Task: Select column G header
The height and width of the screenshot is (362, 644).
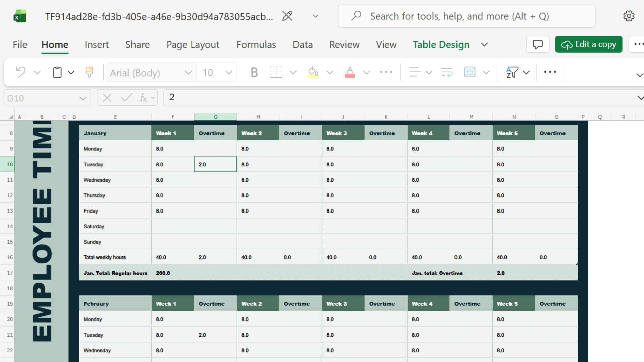Action: click(215, 117)
